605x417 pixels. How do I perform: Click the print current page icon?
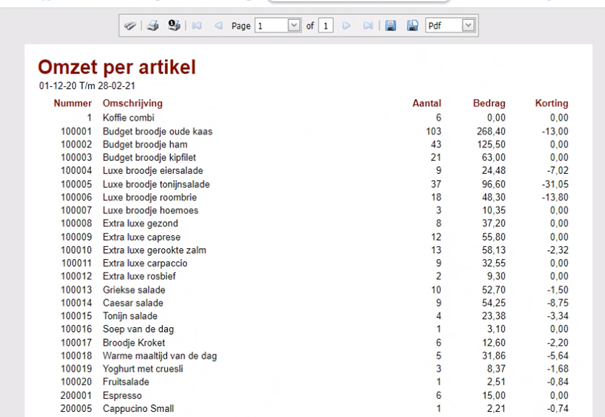tap(174, 25)
